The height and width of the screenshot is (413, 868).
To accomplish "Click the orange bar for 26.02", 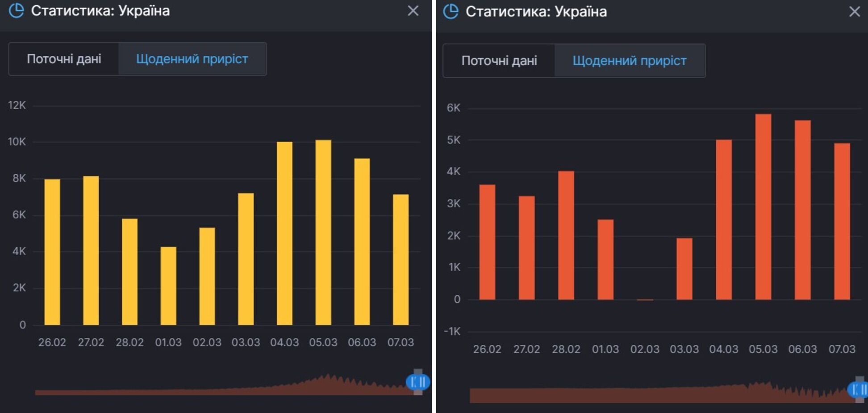I will click(x=487, y=242).
